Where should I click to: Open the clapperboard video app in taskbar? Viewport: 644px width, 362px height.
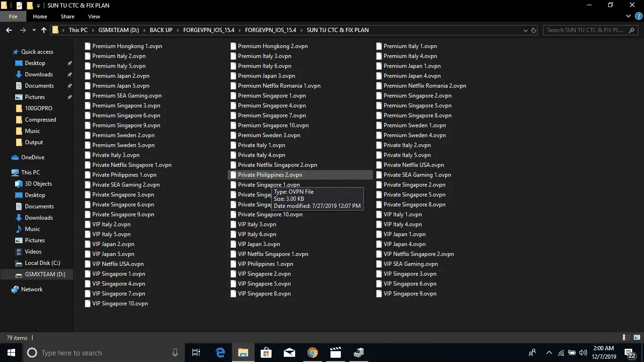(x=335, y=353)
